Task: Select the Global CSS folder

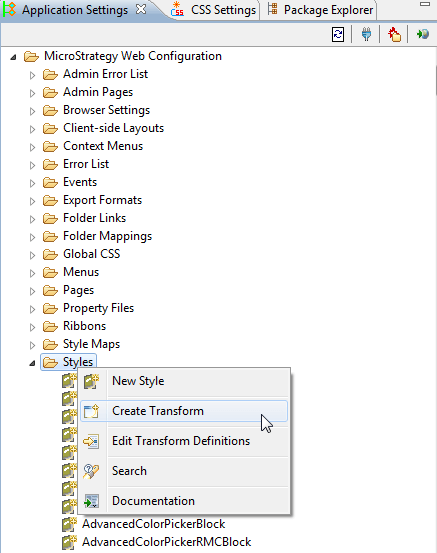Action: (x=91, y=254)
